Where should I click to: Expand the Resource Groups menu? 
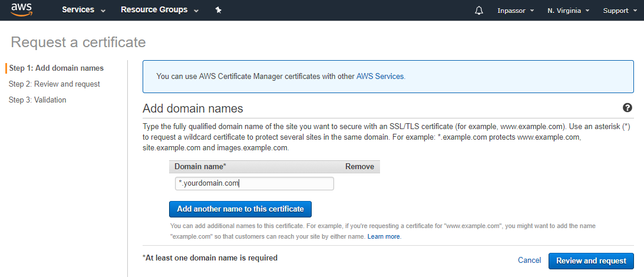point(160,10)
